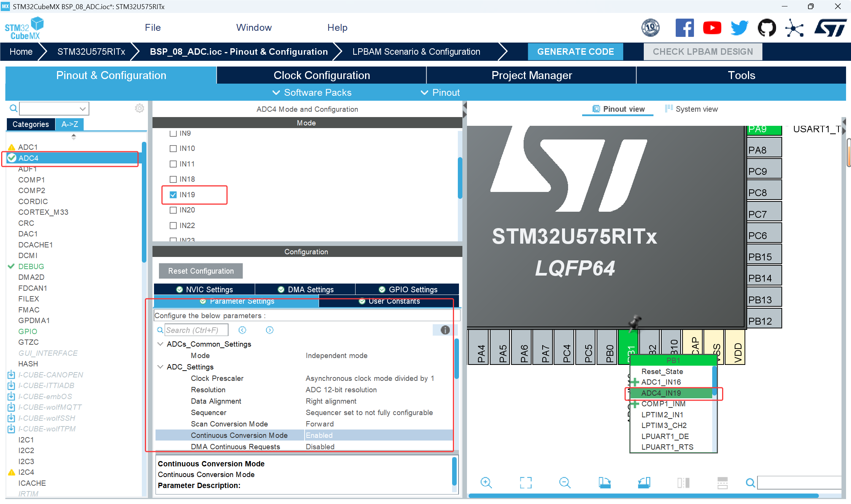Open the Help menu
Viewport: 851px width, 504px height.
337,27
